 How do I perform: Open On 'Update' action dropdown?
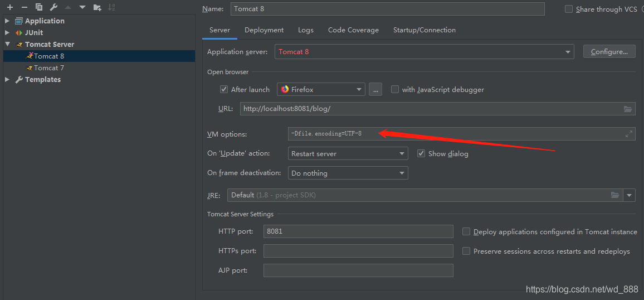(x=348, y=154)
